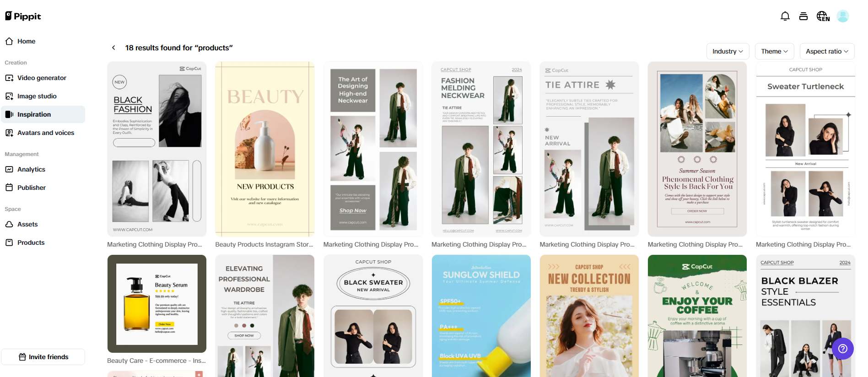The image size is (868, 377).
Task: Click the notification bell icon
Action: (785, 16)
